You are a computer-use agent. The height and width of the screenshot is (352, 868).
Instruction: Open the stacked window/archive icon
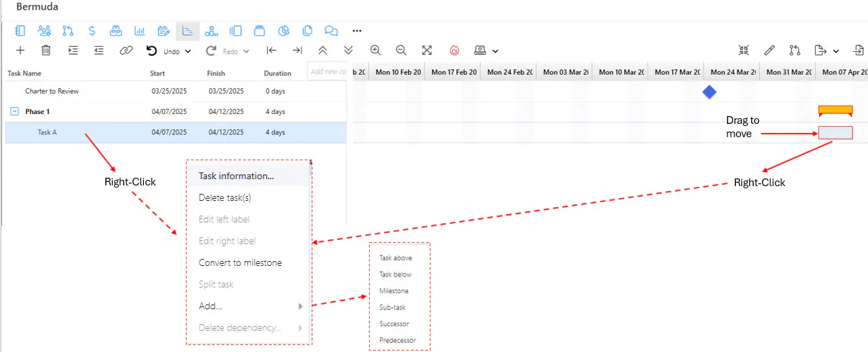(x=259, y=31)
